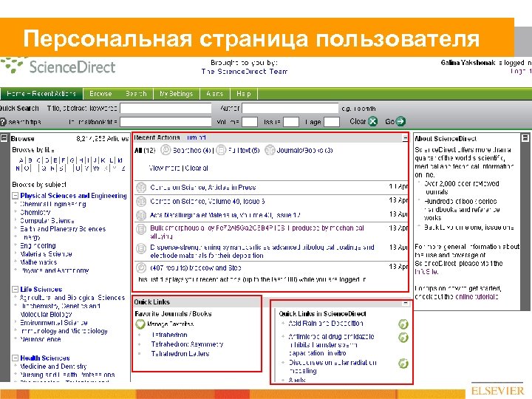Open the Tetrahedron favorite journal
Screen dimensions: 532x399
pos(169,335)
